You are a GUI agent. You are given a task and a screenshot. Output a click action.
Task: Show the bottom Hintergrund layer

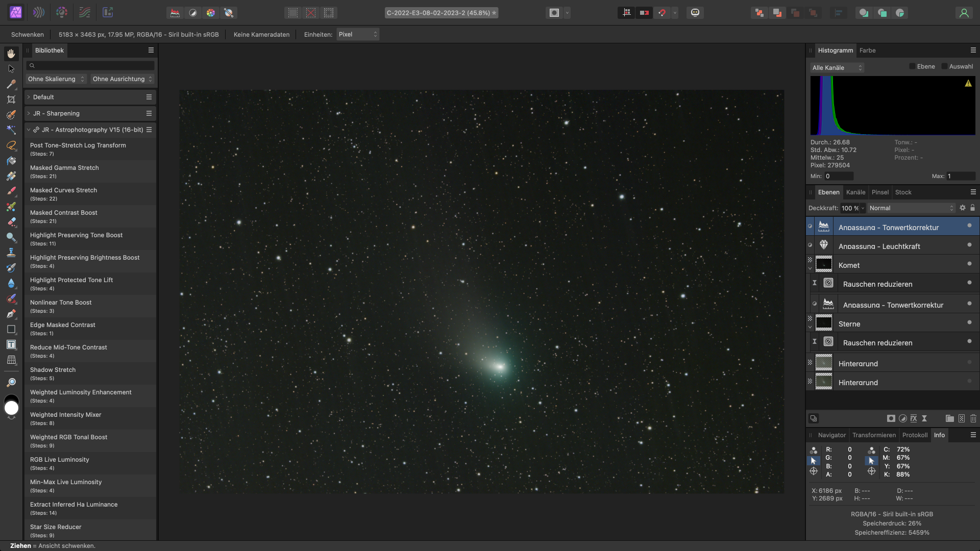(x=969, y=381)
